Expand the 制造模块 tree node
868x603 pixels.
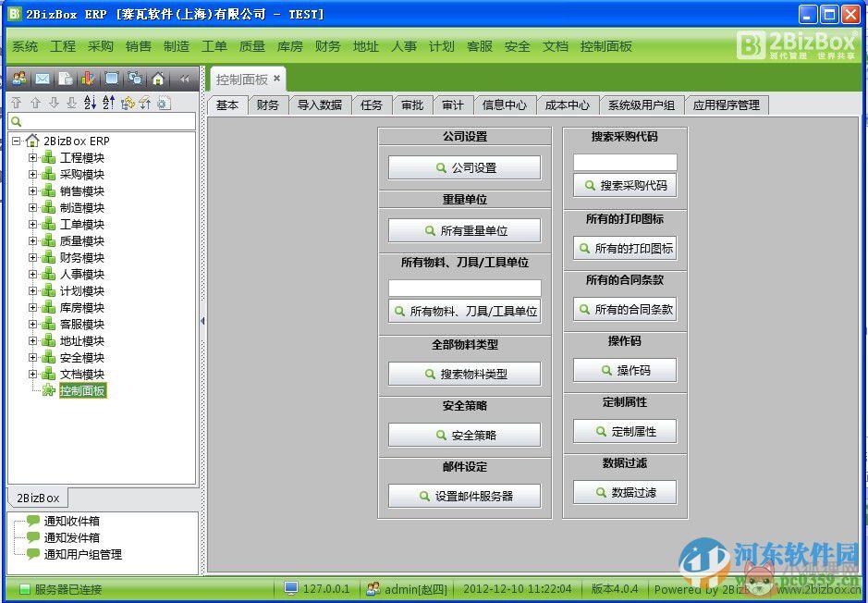[32, 208]
